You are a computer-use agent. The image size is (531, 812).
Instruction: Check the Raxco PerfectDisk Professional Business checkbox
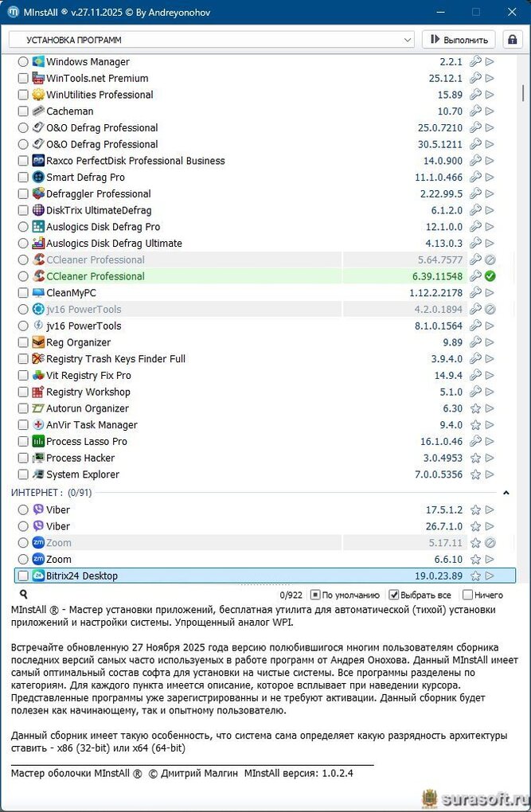click(x=23, y=161)
